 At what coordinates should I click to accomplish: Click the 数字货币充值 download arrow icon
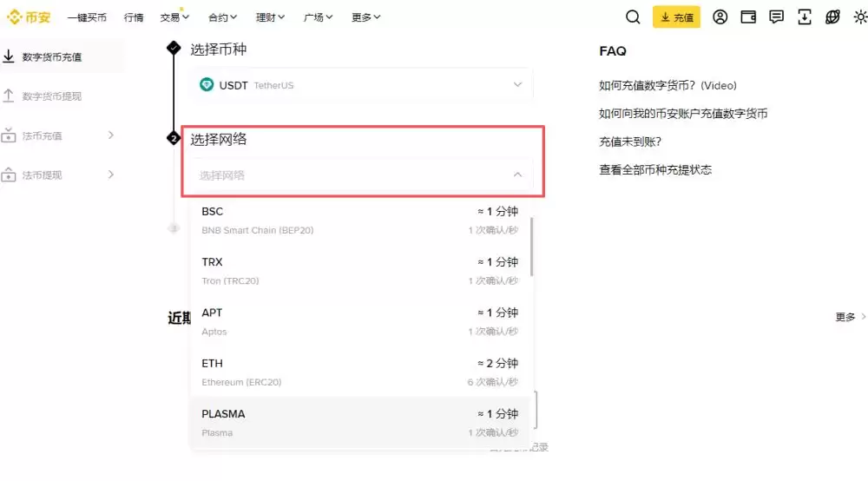pyautogui.click(x=9, y=56)
